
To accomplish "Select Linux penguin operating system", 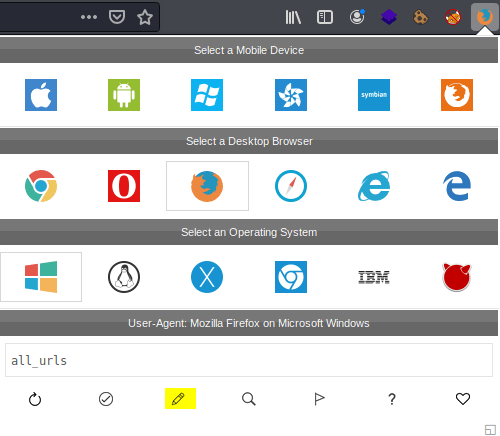I will (124, 277).
